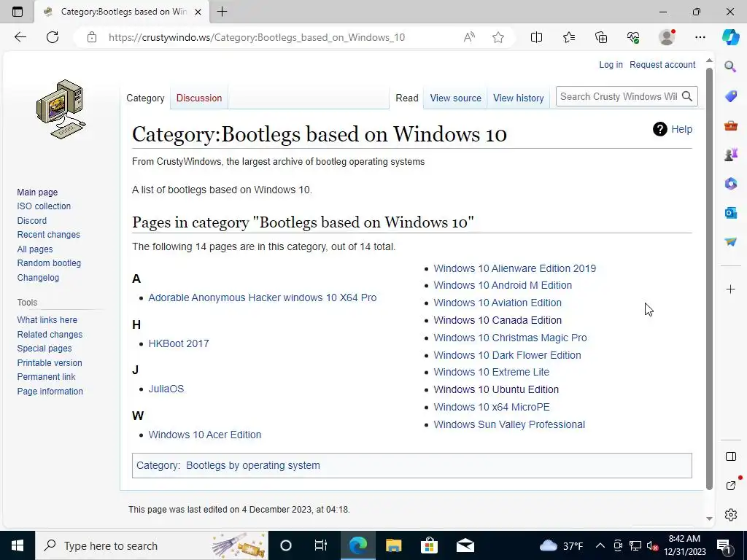This screenshot has width=747, height=560.
Task: Open the Discord sidebar link
Action: (x=32, y=220)
